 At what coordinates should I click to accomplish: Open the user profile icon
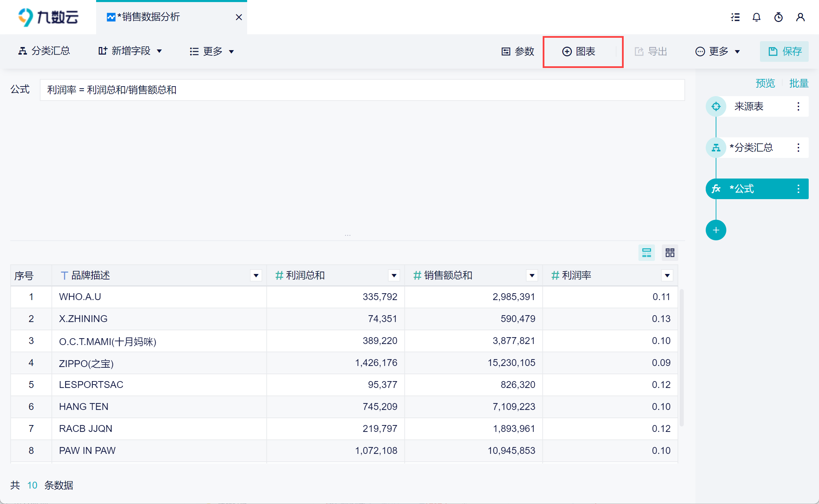point(800,17)
